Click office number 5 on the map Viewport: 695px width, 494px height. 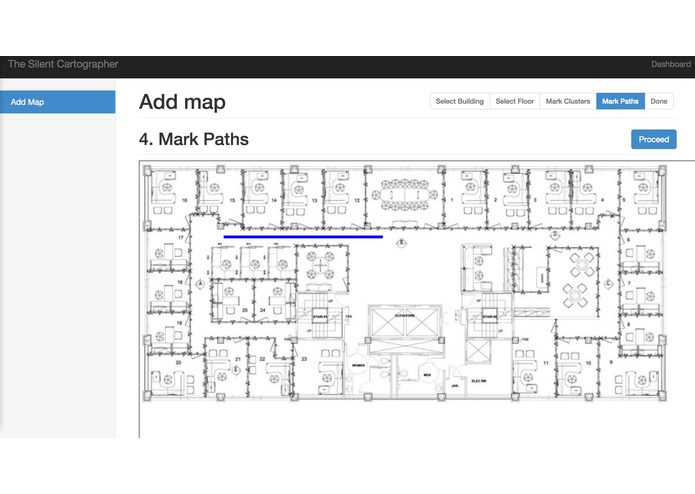624,200
